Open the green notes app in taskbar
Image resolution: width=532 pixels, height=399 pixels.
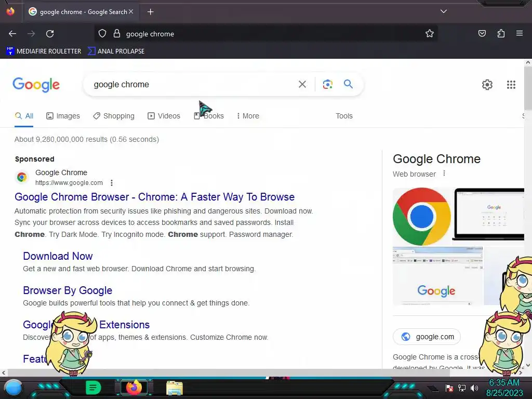(x=94, y=388)
